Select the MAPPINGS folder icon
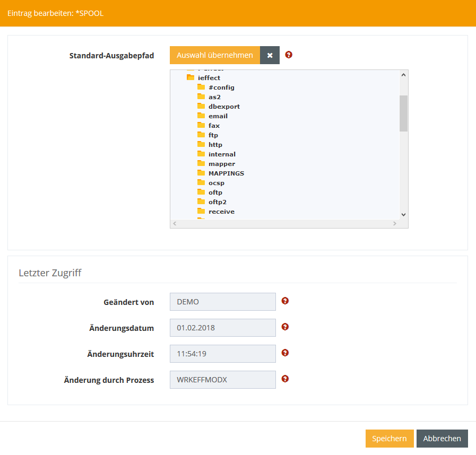Image resolution: width=476 pixels, height=455 pixels. (201, 173)
